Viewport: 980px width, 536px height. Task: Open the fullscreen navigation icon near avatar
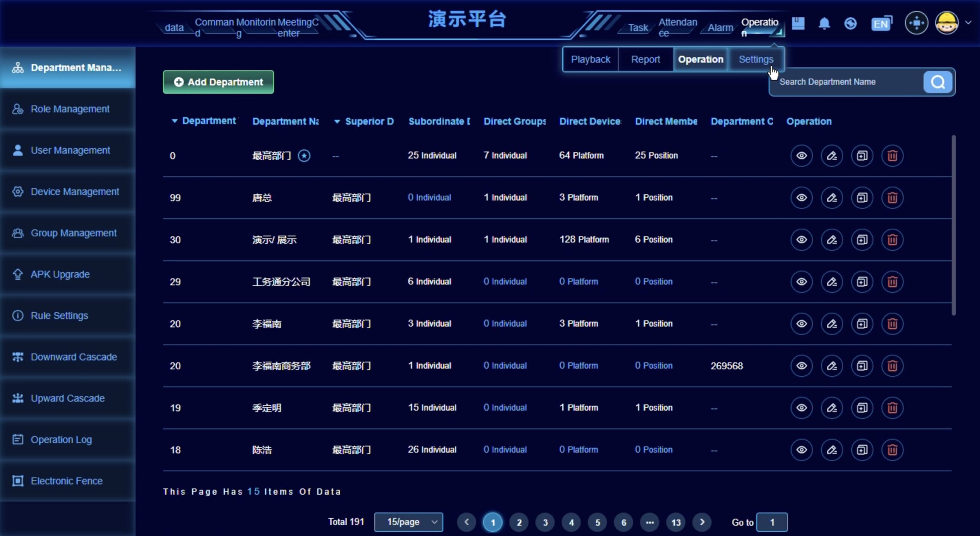click(916, 23)
